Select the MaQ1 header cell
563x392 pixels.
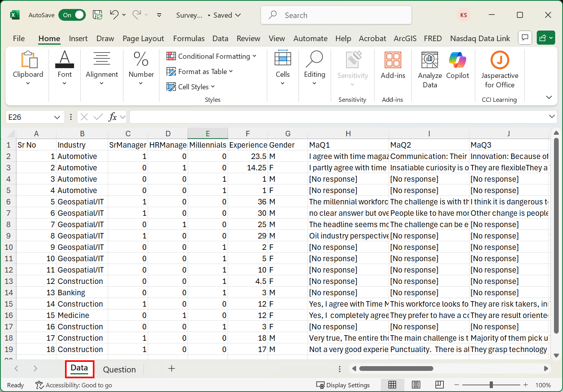tap(348, 145)
